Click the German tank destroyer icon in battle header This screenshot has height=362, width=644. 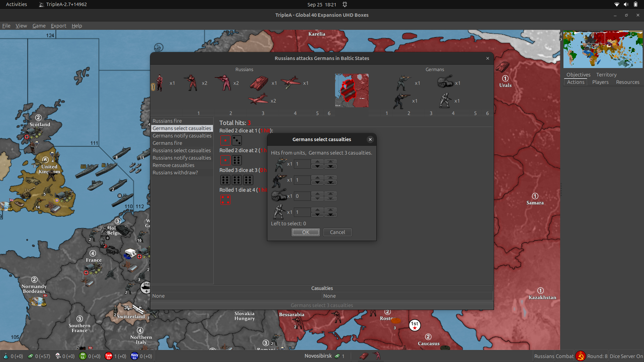(445, 82)
